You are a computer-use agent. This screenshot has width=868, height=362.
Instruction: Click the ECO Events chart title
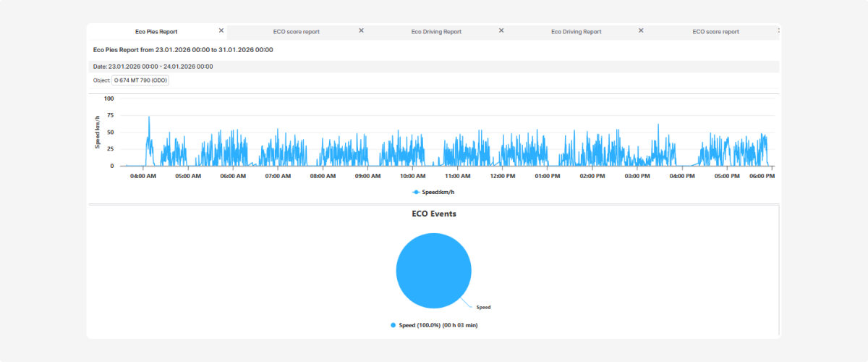pos(433,214)
